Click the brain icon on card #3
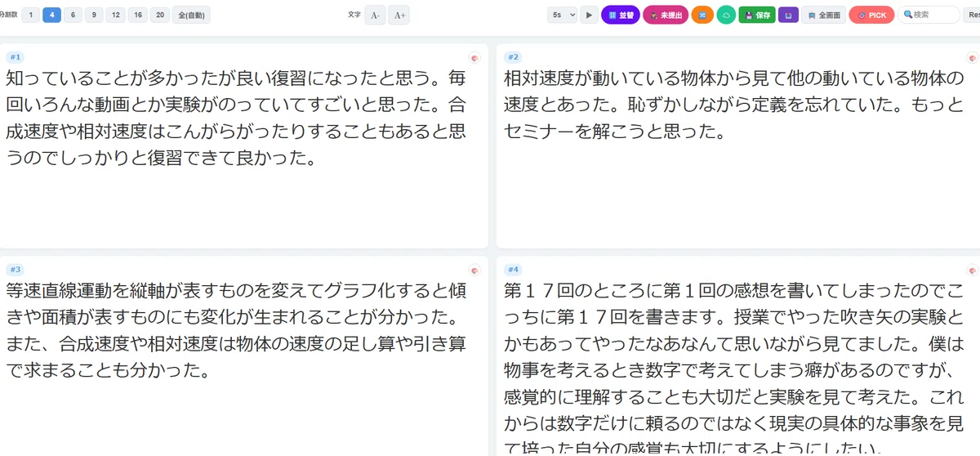 (x=474, y=270)
